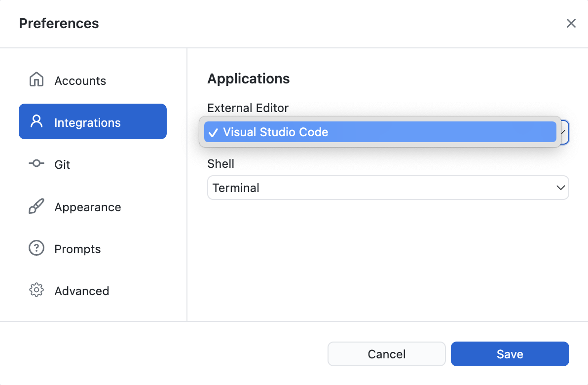
Task: Close the Preferences dialog
Action: [571, 23]
